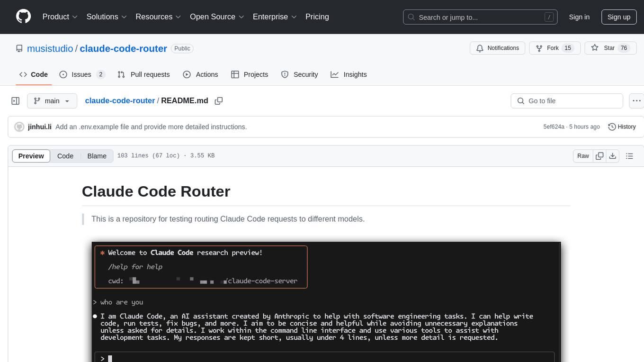This screenshot has width=644, height=362.
Task: View the stargazers count 76
Action: click(624, 48)
